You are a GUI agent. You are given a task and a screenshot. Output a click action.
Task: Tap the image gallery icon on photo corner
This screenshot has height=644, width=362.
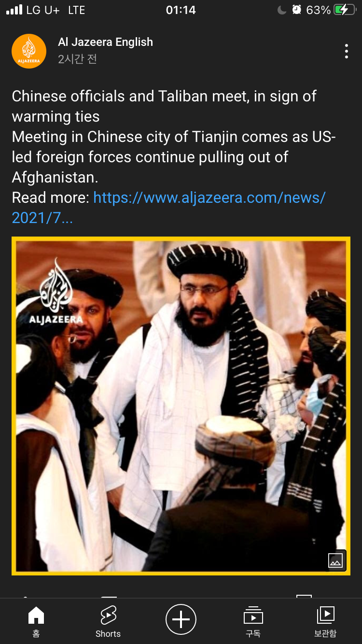click(x=335, y=560)
